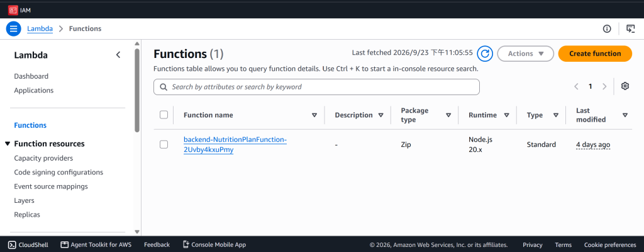Click sidebar scroll down arrow

pyautogui.click(x=137, y=232)
